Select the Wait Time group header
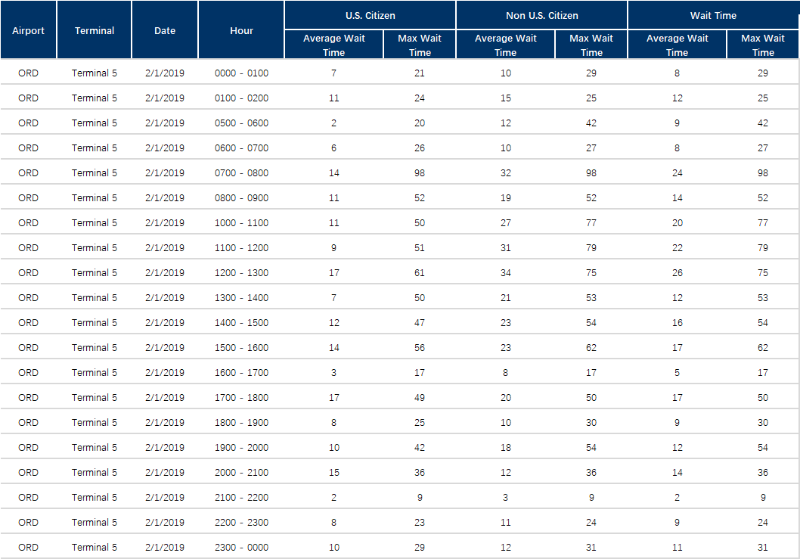 coord(713,15)
